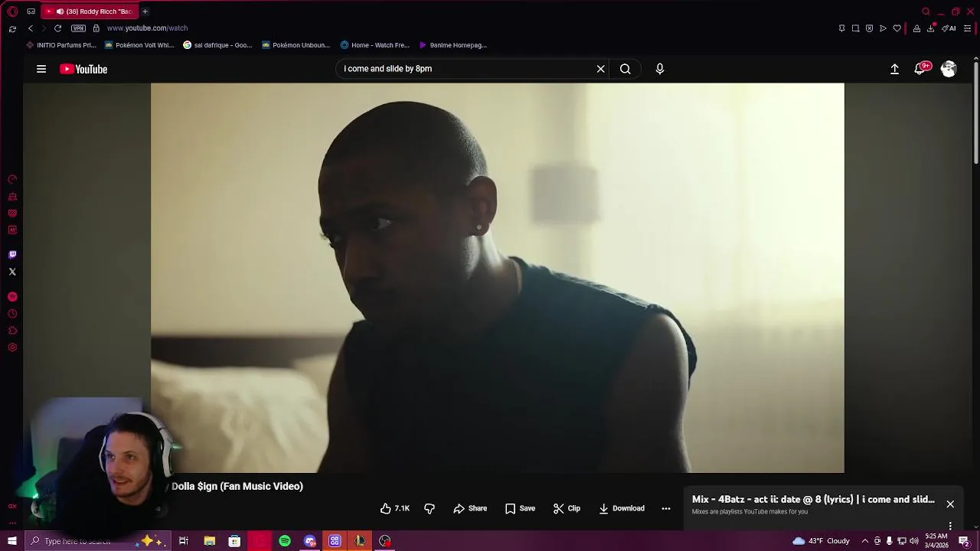The image size is (980, 551).
Task: Bookmark this page with heart icon
Action: click(x=897, y=28)
